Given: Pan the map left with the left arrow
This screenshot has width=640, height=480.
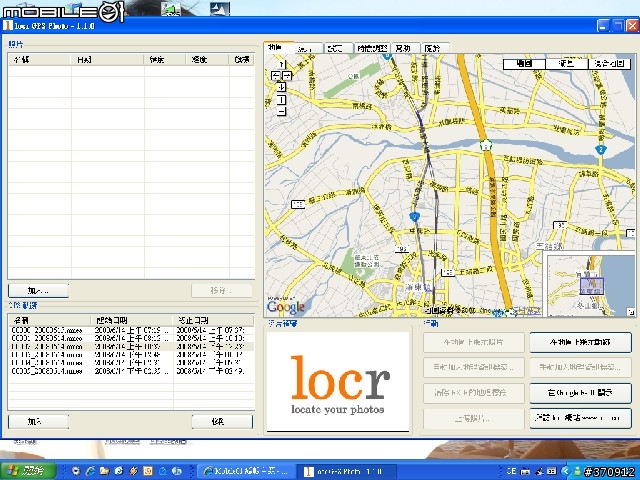Looking at the screenshot, I should pyautogui.click(x=276, y=76).
